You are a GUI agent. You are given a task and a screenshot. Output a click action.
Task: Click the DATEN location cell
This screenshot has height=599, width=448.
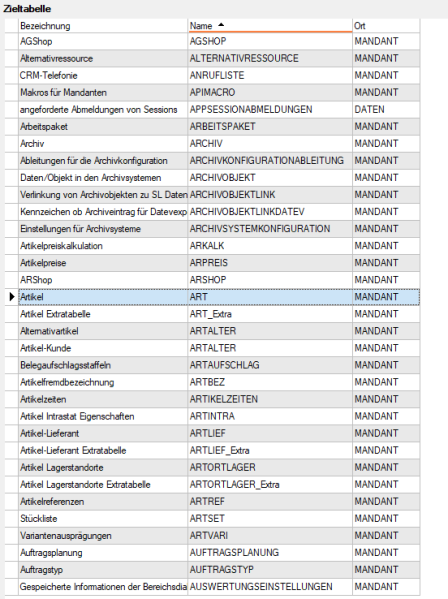386,110
